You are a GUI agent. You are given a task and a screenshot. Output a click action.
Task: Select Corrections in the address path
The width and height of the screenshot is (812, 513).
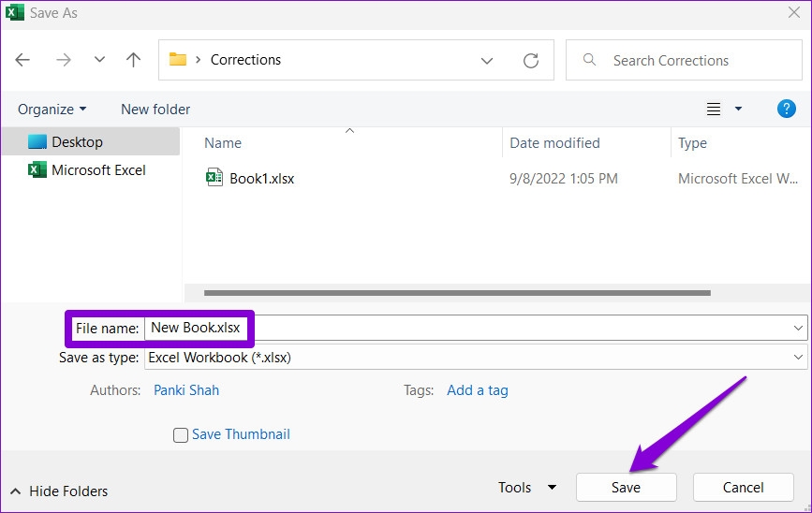245,60
